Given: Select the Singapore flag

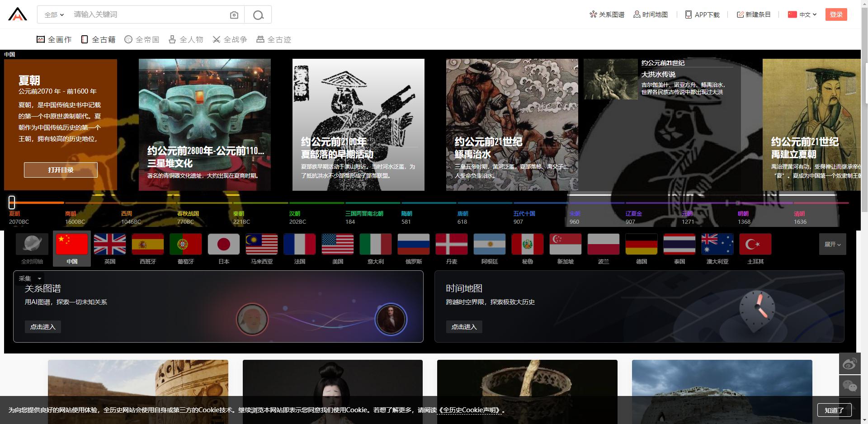Looking at the screenshot, I should (x=566, y=245).
